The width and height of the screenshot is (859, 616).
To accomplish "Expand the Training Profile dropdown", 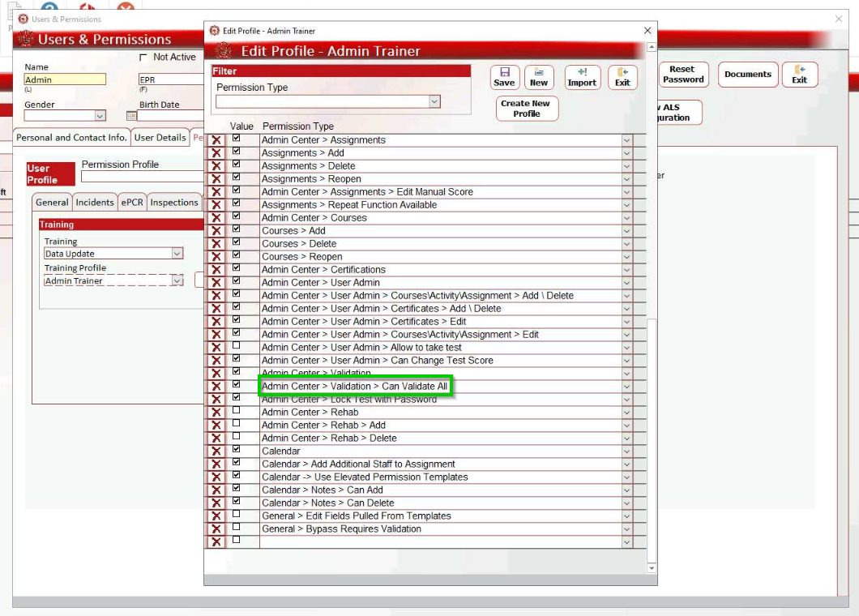I will tap(177, 280).
